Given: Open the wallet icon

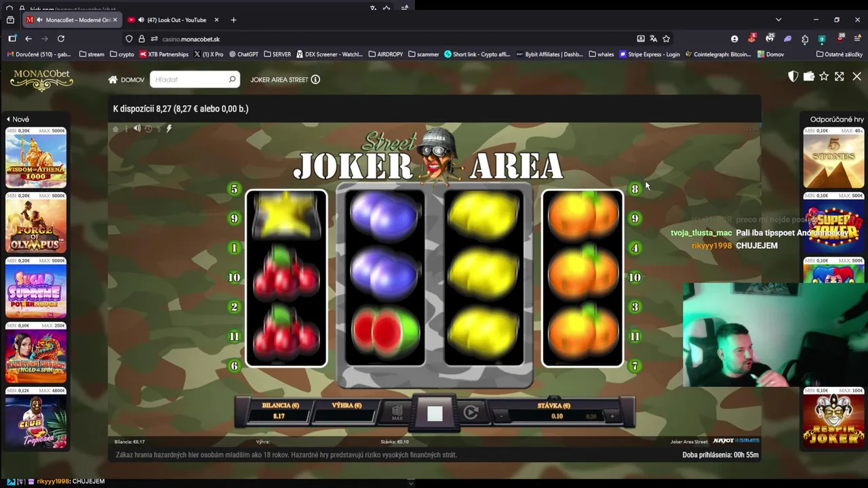Looking at the screenshot, I should (x=808, y=77).
